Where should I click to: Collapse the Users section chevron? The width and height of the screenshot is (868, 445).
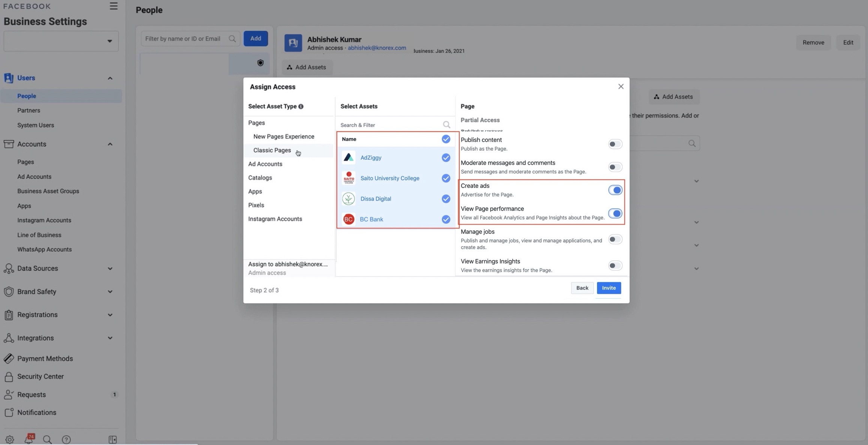click(110, 78)
